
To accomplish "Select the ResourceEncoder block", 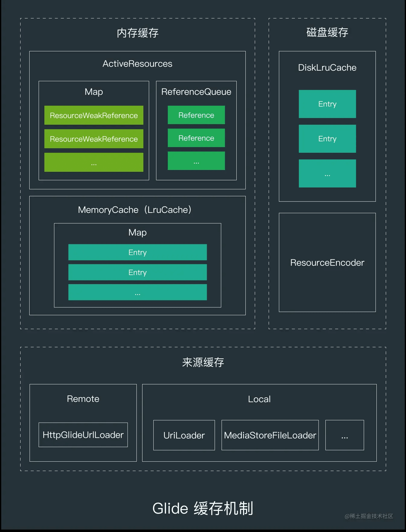I will click(327, 262).
